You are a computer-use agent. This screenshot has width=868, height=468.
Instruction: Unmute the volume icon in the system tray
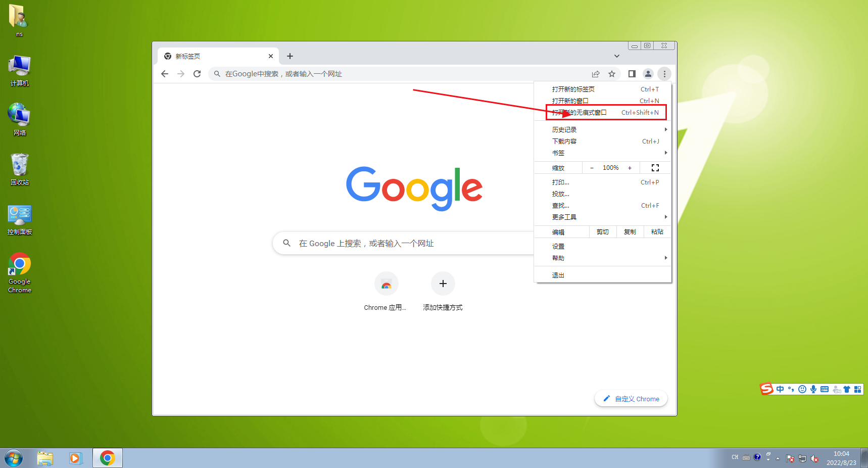tap(814, 458)
